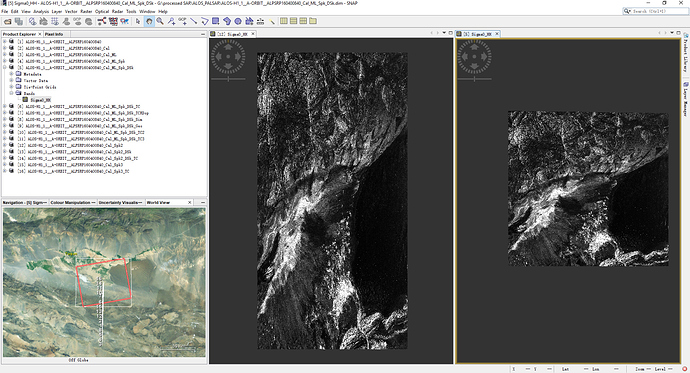The height and width of the screenshot is (373, 690).
Task: Open the Radar menu
Action: (x=117, y=11)
